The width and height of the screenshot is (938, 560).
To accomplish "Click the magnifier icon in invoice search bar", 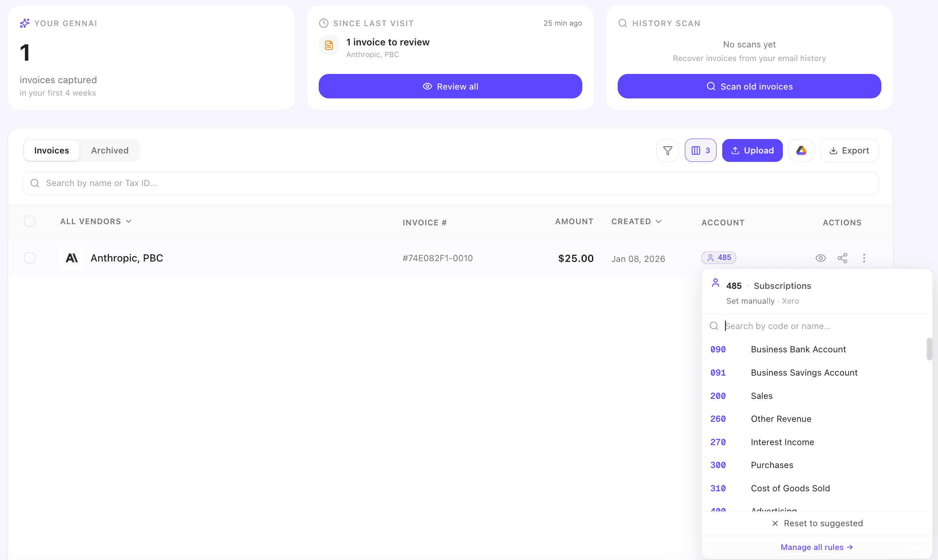I will (x=35, y=183).
